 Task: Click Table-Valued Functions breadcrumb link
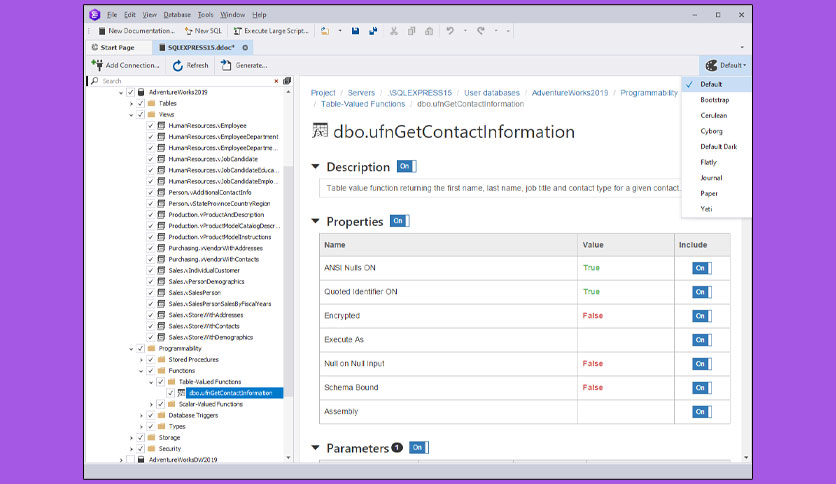pyautogui.click(x=363, y=104)
